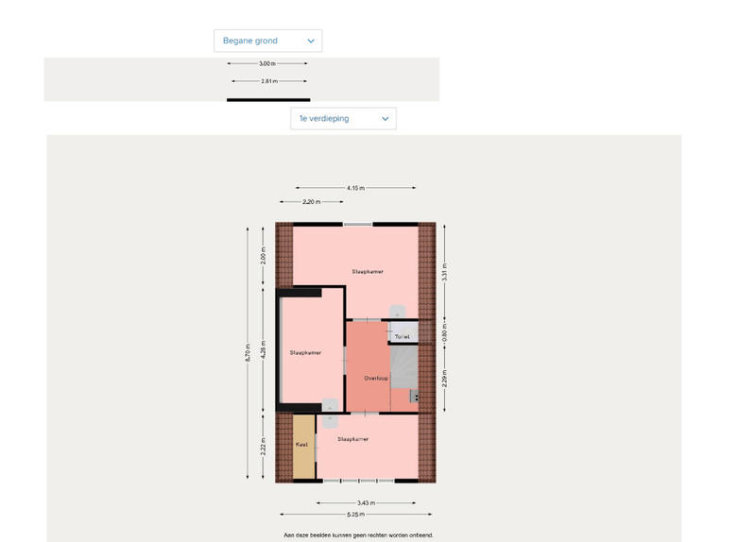This screenshot has width=756, height=542.
Task: Click the 8.70 m height label
Action: 248,352
